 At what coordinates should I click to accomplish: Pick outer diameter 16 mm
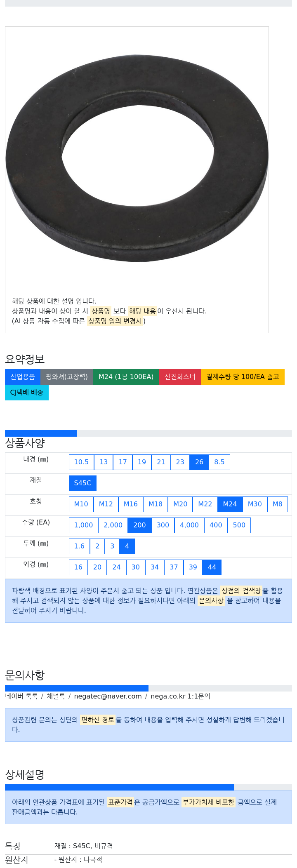(x=78, y=567)
